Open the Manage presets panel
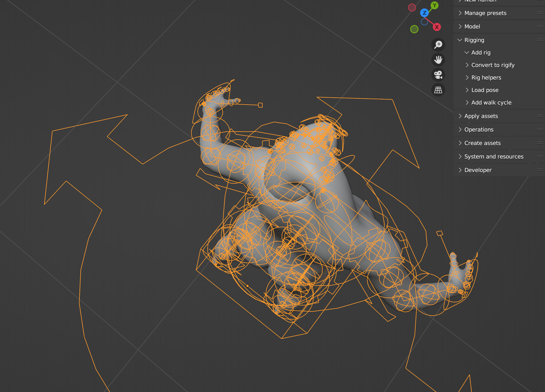The height and width of the screenshot is (392, 545). tap(485, 13)
